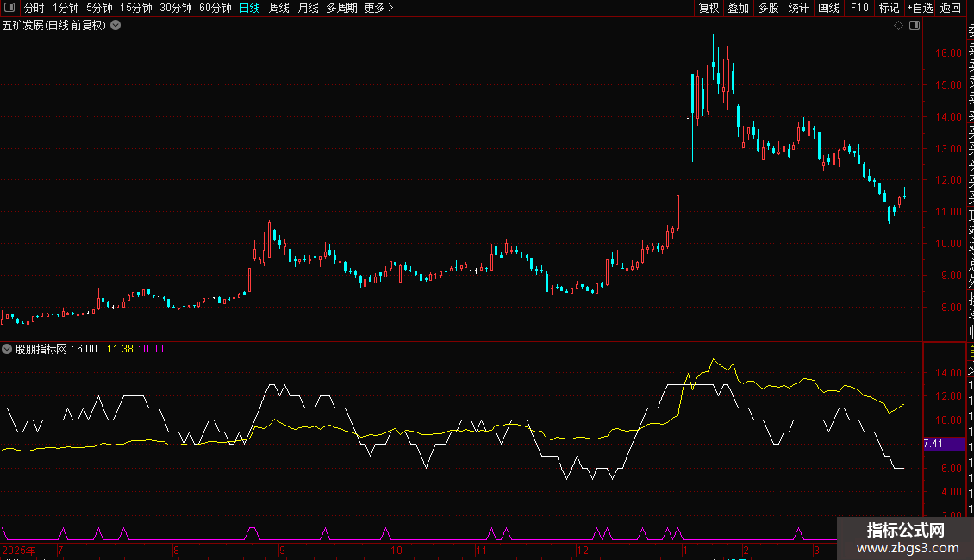Click the magenta indicator value 0.00
Screen dimensions: 974x560
tap(153, 349)
